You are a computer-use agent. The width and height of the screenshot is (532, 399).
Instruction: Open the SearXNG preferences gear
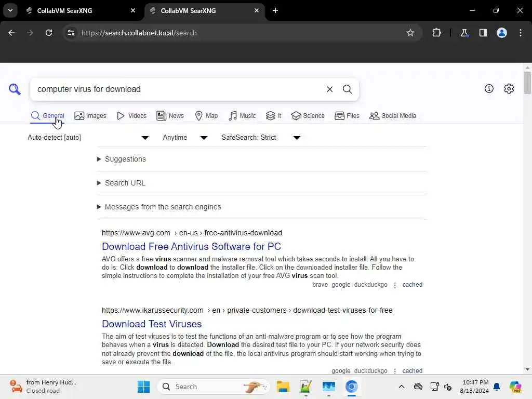509,89
